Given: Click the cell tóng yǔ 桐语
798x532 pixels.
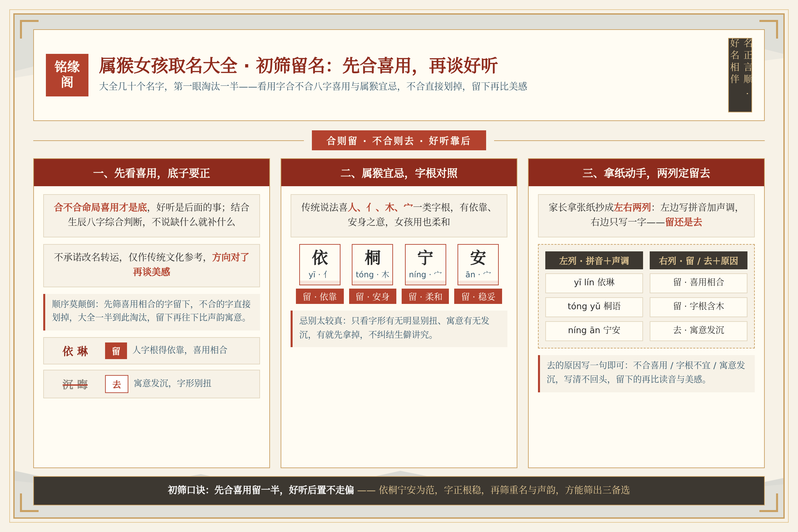Looking at the screenshot, I should 594,307.
